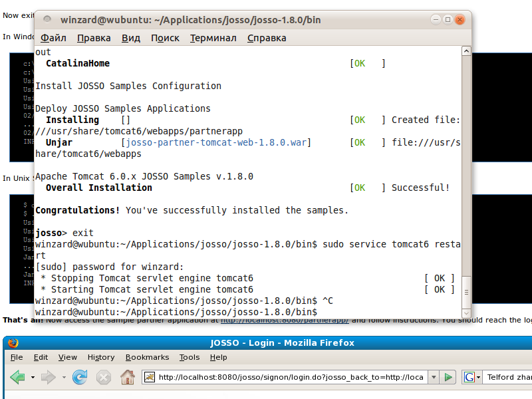Click the terminal window menu icon in title bar
The width and height of the screenshot is (532, 399).
(x=47, y=19)
